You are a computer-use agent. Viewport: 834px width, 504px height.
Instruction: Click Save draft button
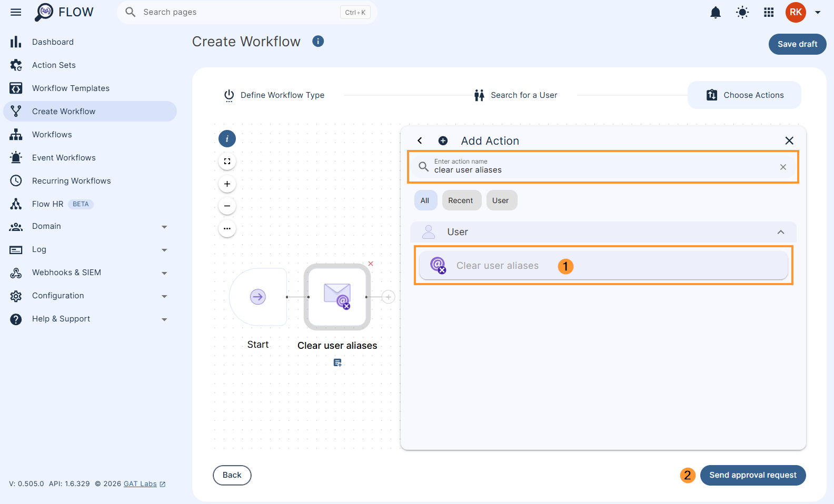[797, 44]
